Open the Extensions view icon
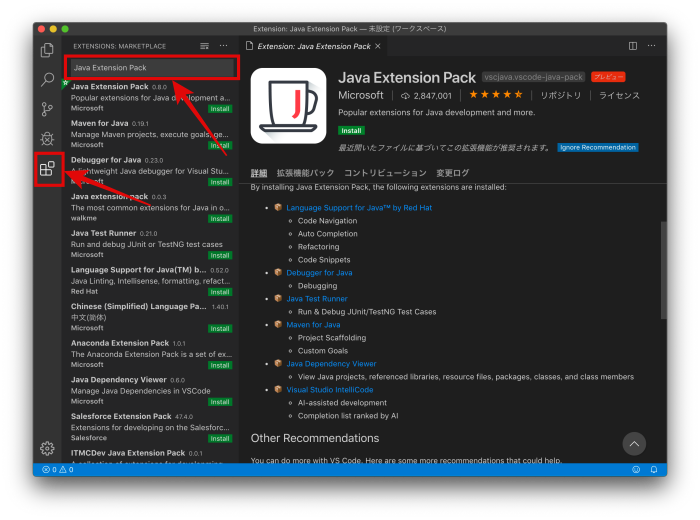Viewport: 700px width, 520px height. (47, 169)
